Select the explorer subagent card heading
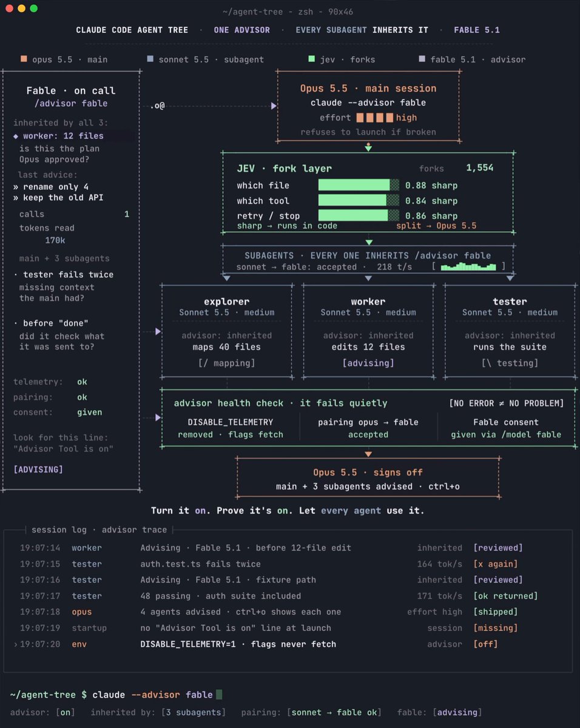 227,302
